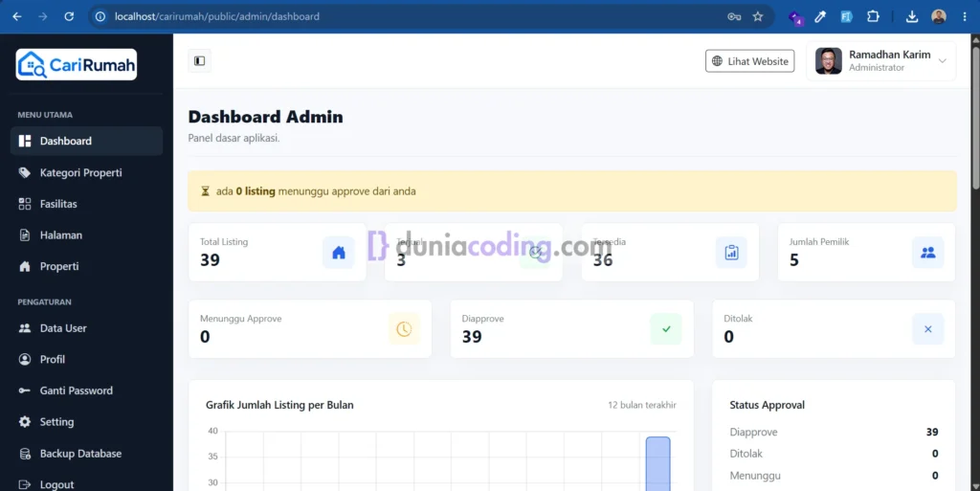Click the Fasilitas squares icon
Viewport: 980px width, 491px height.
tap(24, 204)
